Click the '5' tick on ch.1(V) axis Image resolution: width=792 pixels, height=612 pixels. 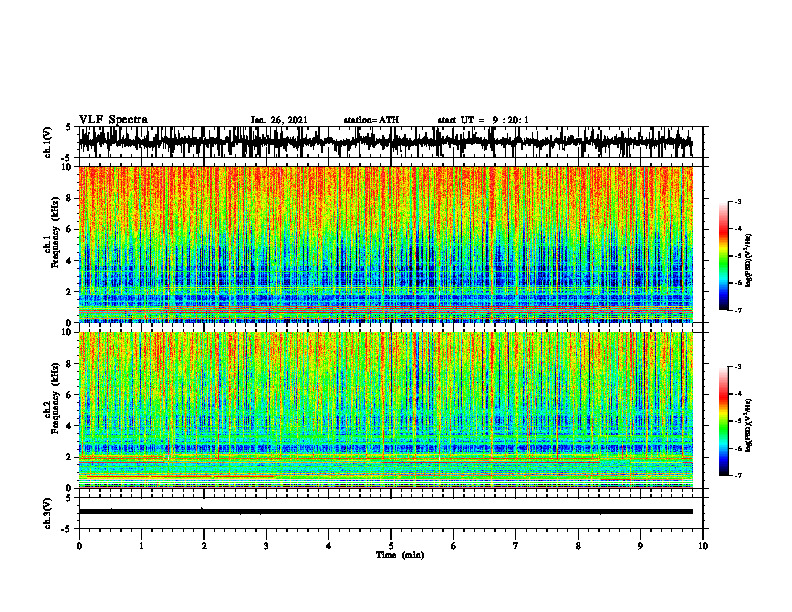click(x=70, y=127)
